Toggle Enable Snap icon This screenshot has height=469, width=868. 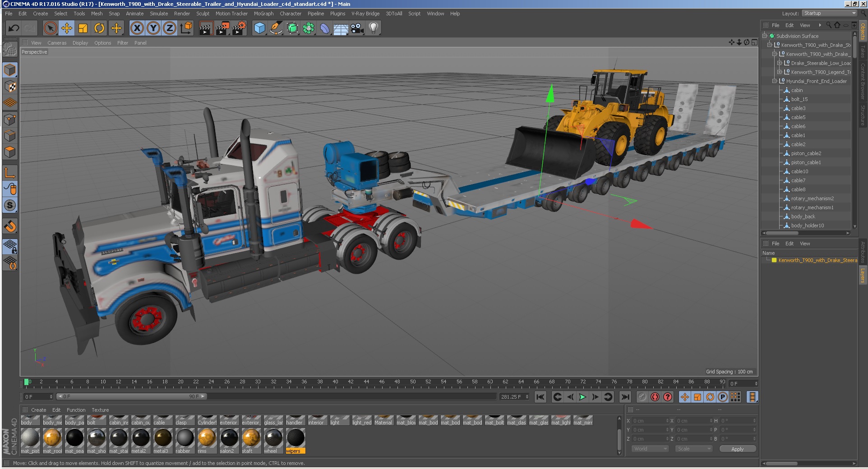coord(10,226)
